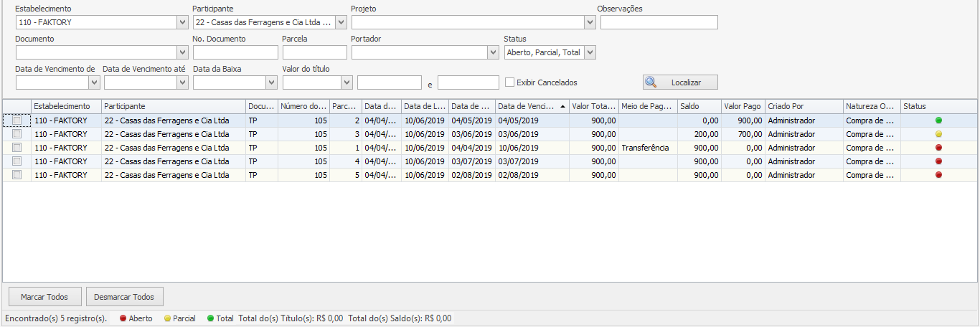Click the red Aberto legend icon
This screenshot has width=980, height=327.
(123, 318)
